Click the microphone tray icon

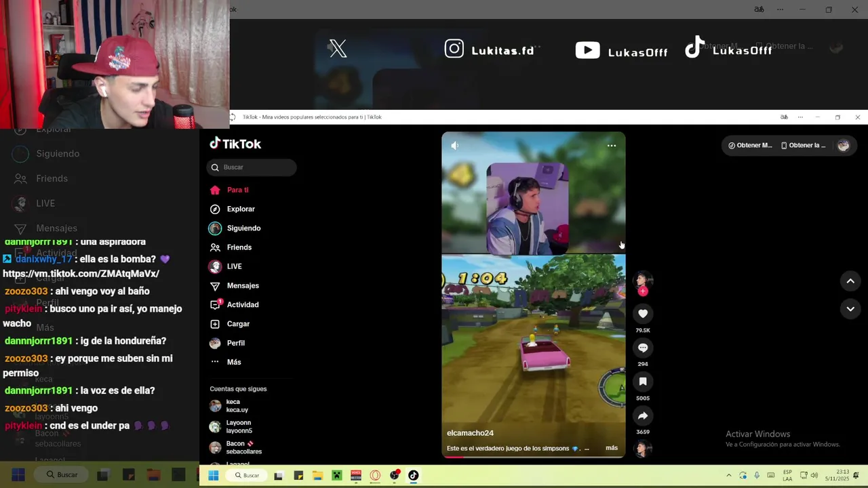[x=757, y=476]
